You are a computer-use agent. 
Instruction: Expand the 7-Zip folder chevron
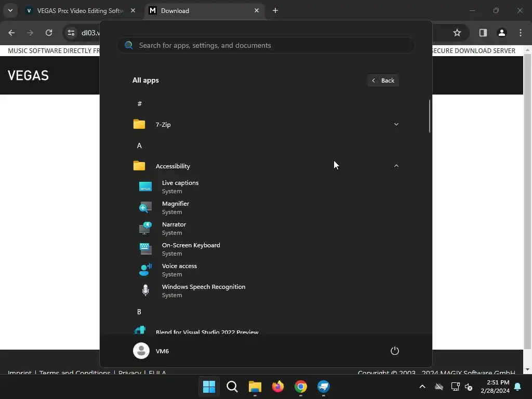coord(396,125)
